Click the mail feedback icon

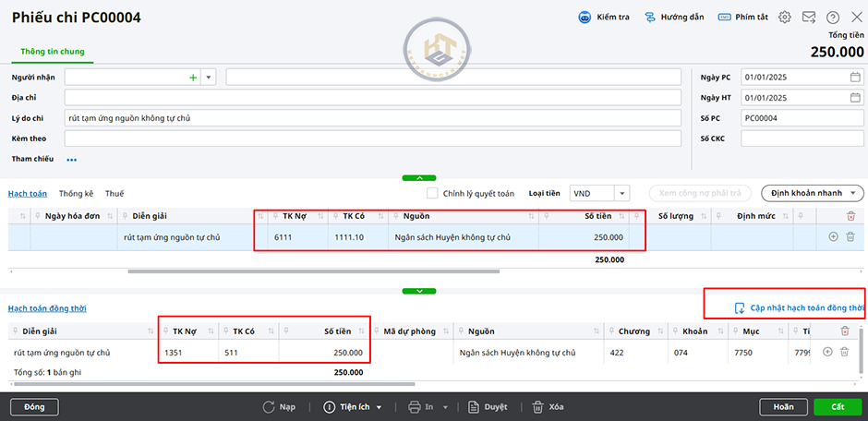coord(809,18)
